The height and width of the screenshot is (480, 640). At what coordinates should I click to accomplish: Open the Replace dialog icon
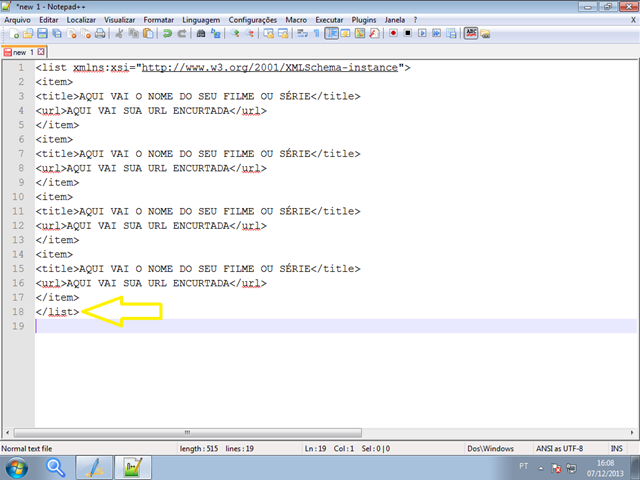[x=215, y=33]
